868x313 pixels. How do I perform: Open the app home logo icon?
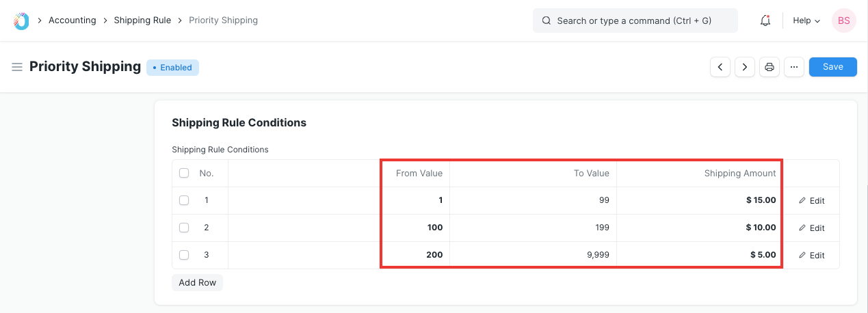pos(21,21)
